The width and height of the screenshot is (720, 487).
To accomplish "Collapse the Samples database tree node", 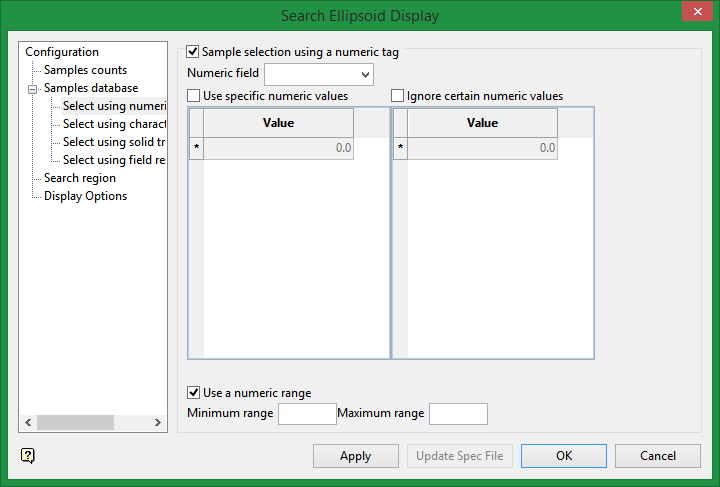I will coord(32,88).
